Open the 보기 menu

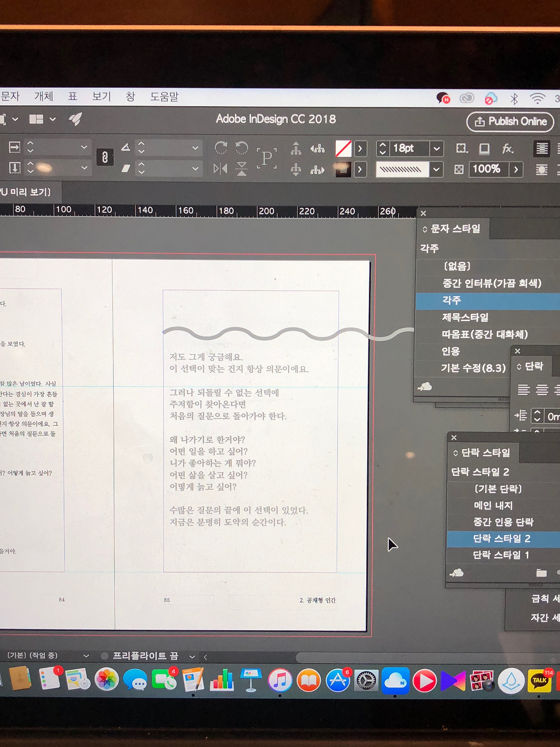coord(101,96)
